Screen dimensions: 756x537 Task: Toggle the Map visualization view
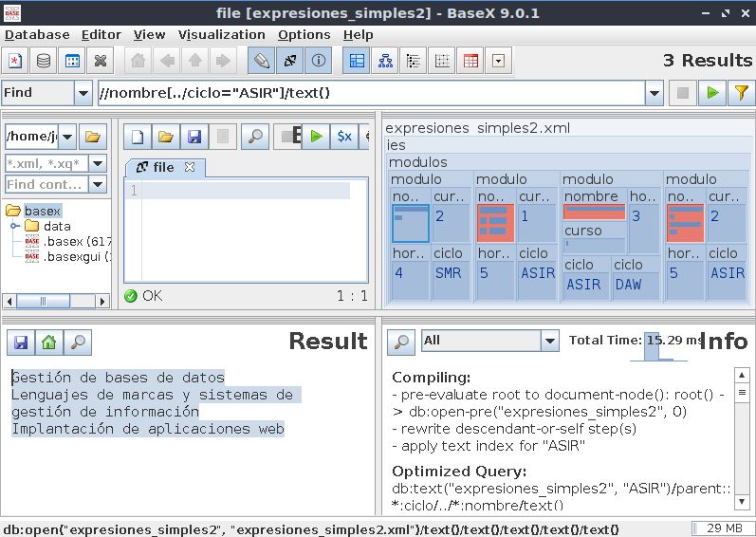(358, 61)
